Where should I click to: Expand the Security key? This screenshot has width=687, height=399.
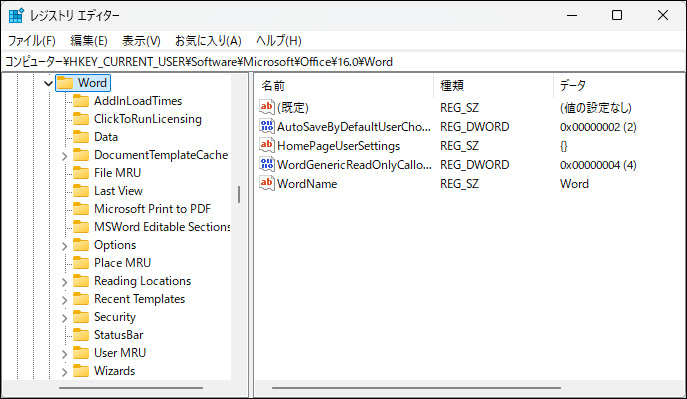[64, 318]
